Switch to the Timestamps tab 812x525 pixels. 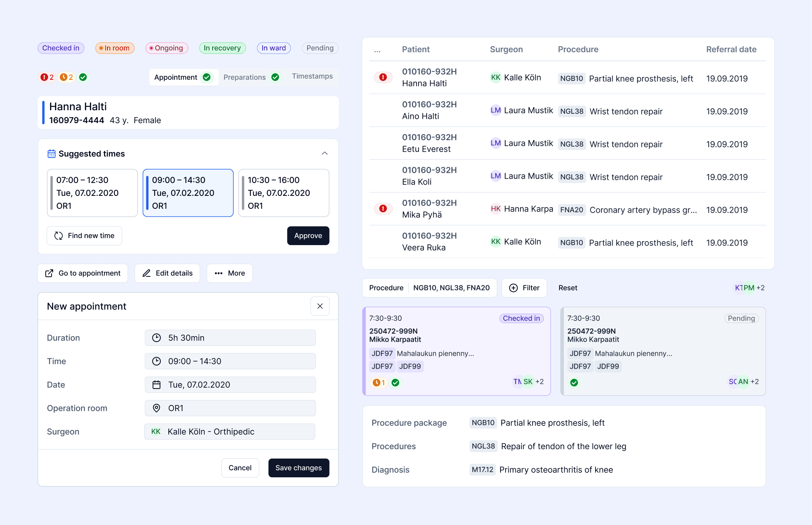(x=312, y=76)
